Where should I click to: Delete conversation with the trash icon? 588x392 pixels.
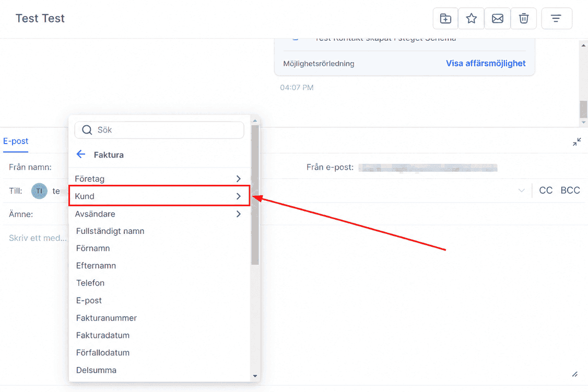tap(523, 18)
